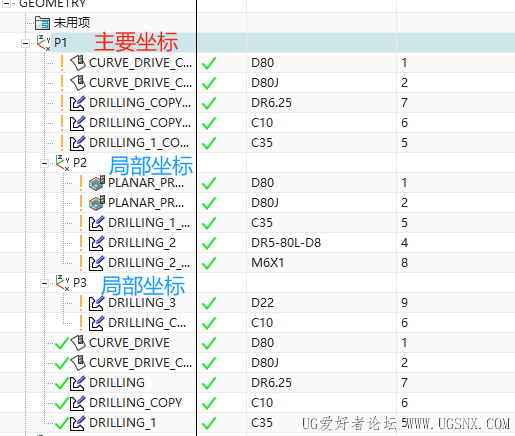The height and width of the screenshot is (436, 515).
Task: Click tool number 8 in the M6X1 row
Action: [404, 263]
